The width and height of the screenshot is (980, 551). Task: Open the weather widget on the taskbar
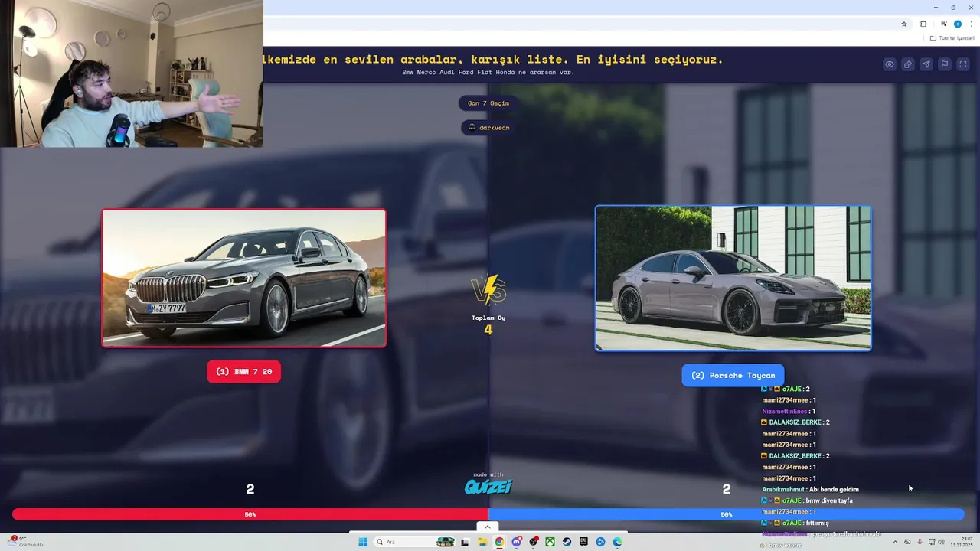click(26, 542)
